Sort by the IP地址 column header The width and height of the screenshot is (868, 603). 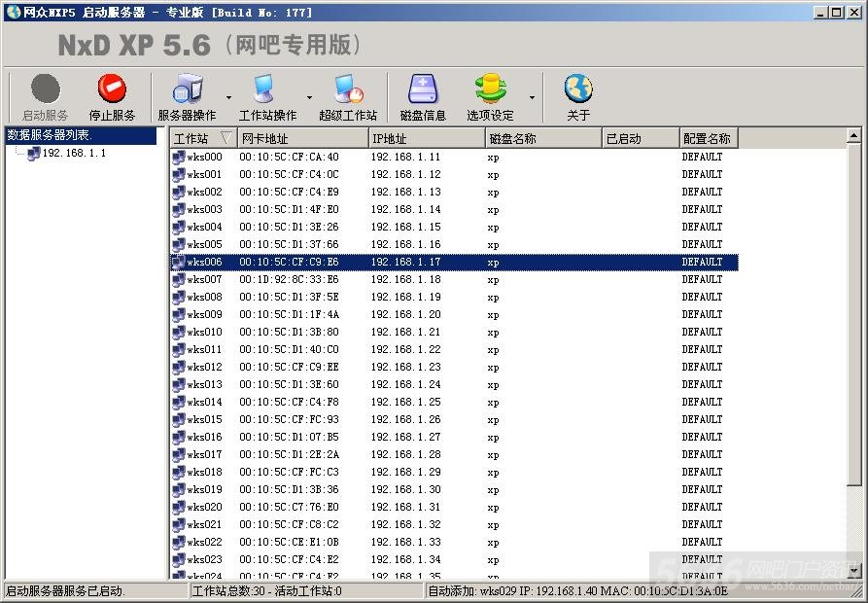[427, 138]
